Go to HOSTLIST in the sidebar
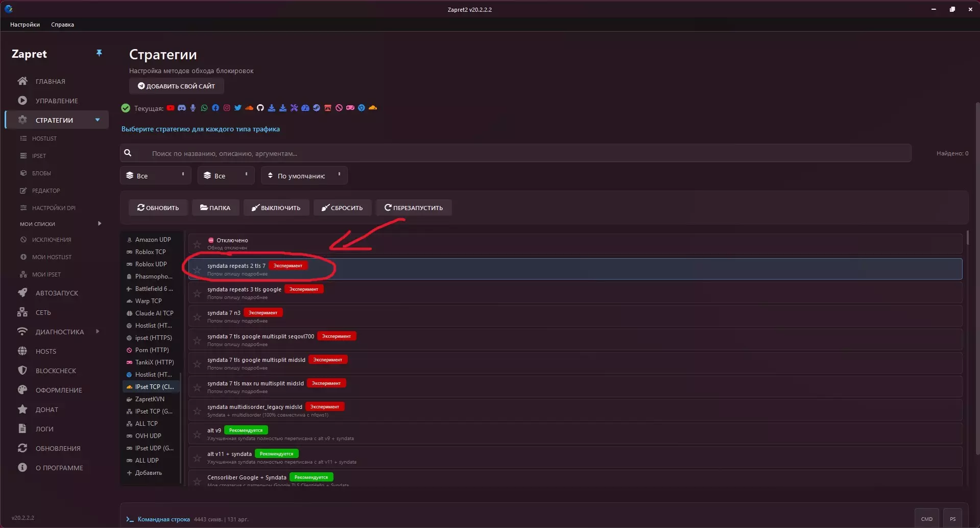980x528 pixels. (44, 139)
